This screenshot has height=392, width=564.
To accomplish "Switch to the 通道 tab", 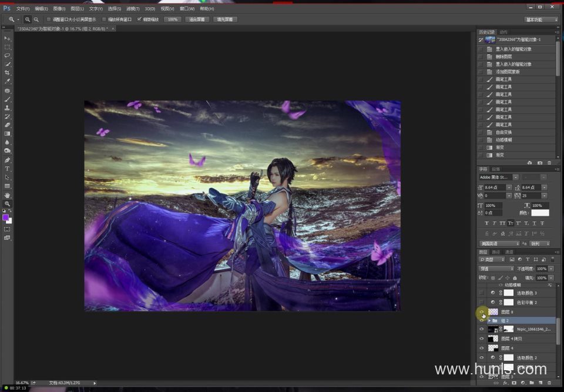I will [509, 252].
